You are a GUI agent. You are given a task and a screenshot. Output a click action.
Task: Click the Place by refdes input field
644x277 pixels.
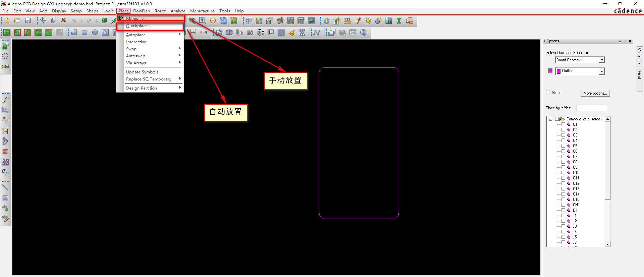click(592, 108)
